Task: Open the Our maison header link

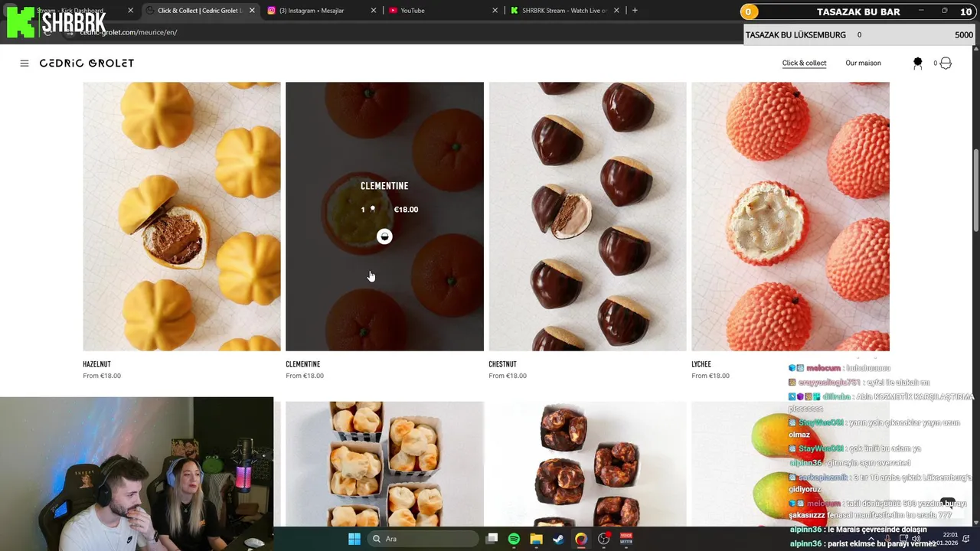Action: click(x=863, y=64)
